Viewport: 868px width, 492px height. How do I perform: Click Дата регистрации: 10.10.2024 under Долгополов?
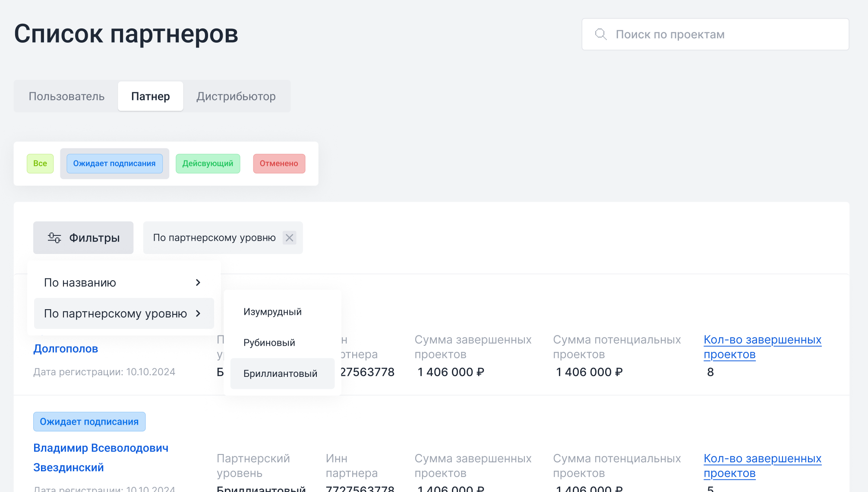pos(104,372)
